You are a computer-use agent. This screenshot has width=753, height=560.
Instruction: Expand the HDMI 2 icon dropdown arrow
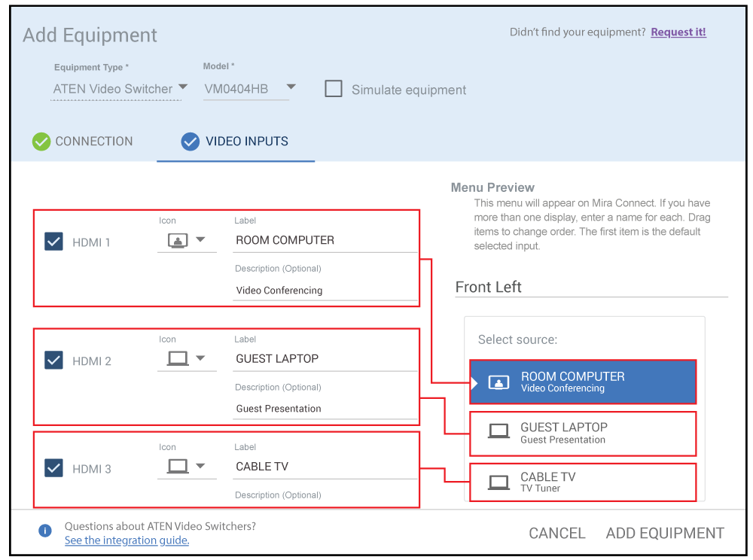[x=200, y=358]
